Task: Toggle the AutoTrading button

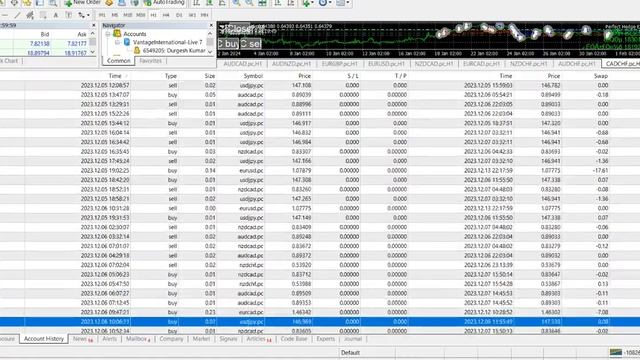Action: [164, 2]
